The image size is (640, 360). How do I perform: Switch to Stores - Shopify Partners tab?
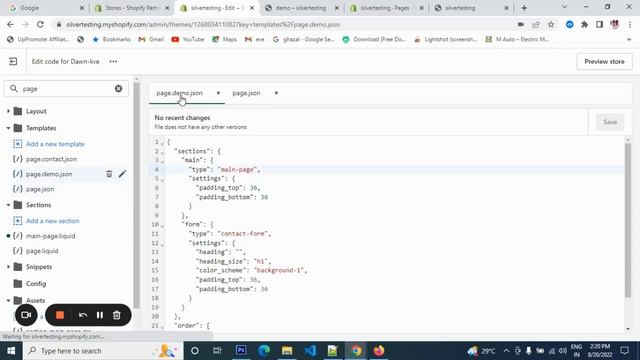[132, 8]
